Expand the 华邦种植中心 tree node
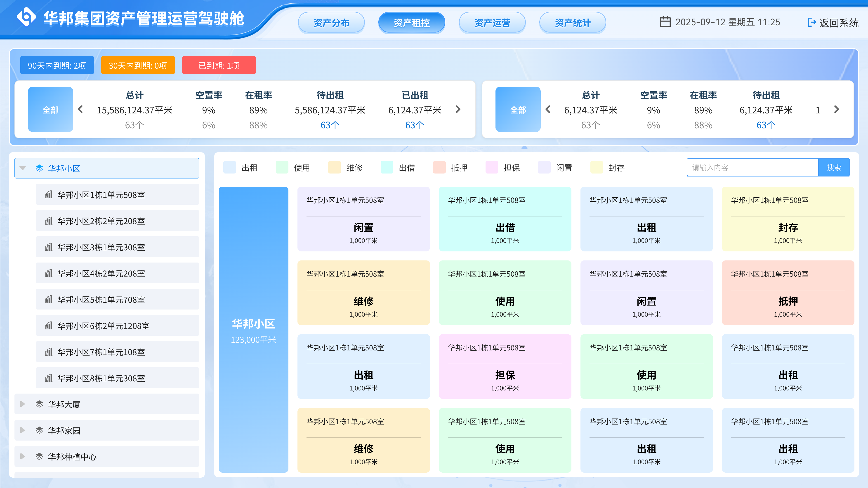 pos(22,456)
